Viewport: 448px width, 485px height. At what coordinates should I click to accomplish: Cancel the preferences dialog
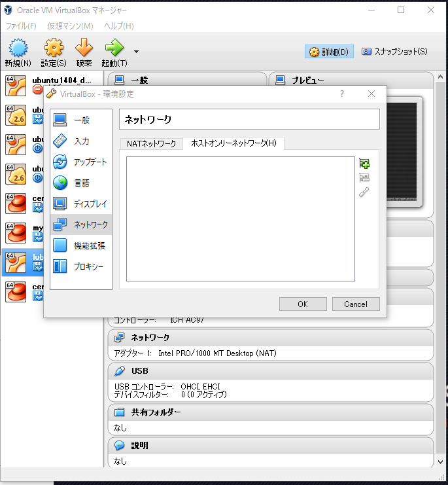point(356,304)
